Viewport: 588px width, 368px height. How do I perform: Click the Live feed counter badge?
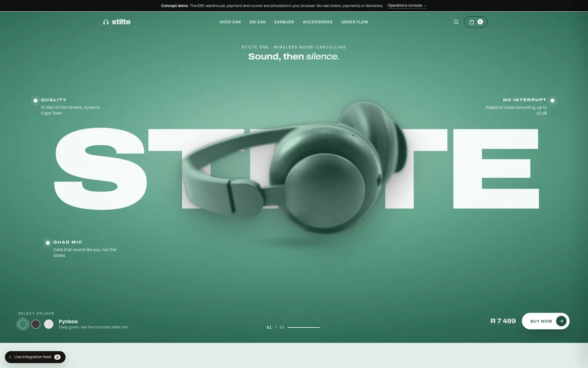click(57, 357)
